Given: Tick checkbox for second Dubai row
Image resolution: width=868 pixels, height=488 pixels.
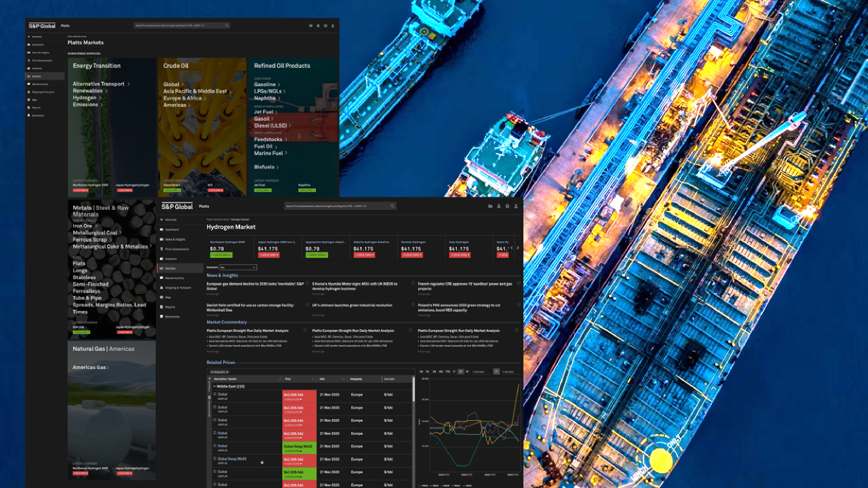Looking at the screenshot, I should (x=215, y=407).
